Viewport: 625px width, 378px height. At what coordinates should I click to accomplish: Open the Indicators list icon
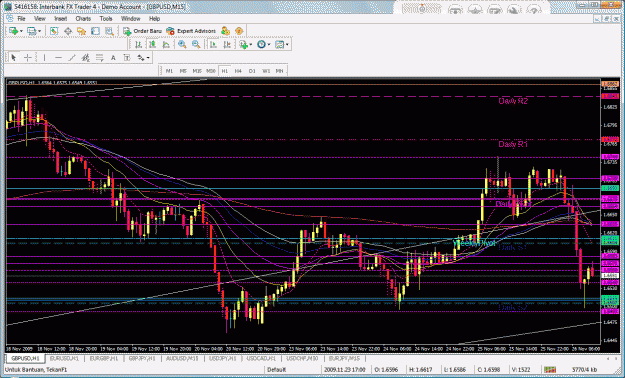(243, 44)
